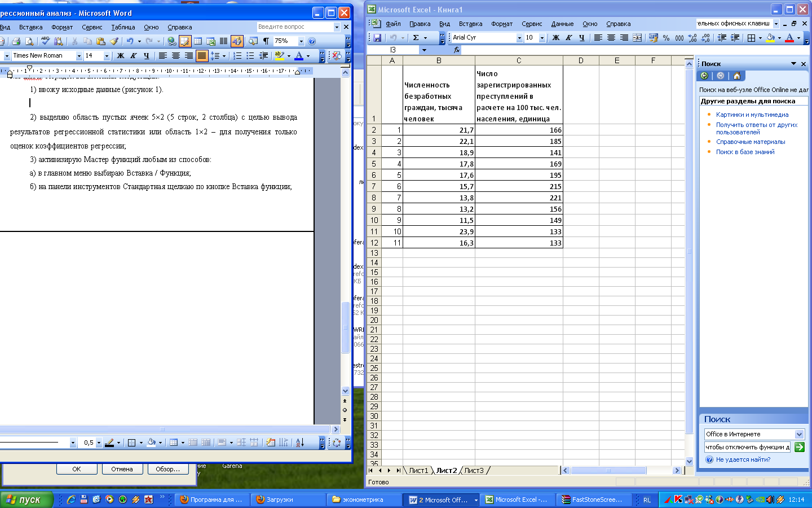
Task: Open Word Help question mark icon
Action: click(x=312, y=41)
